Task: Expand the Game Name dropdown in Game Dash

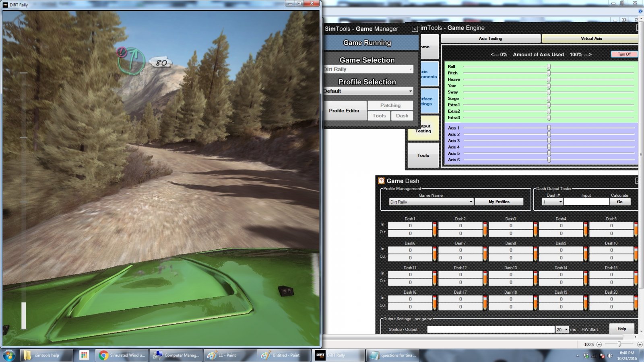Action: click(431, 202)
